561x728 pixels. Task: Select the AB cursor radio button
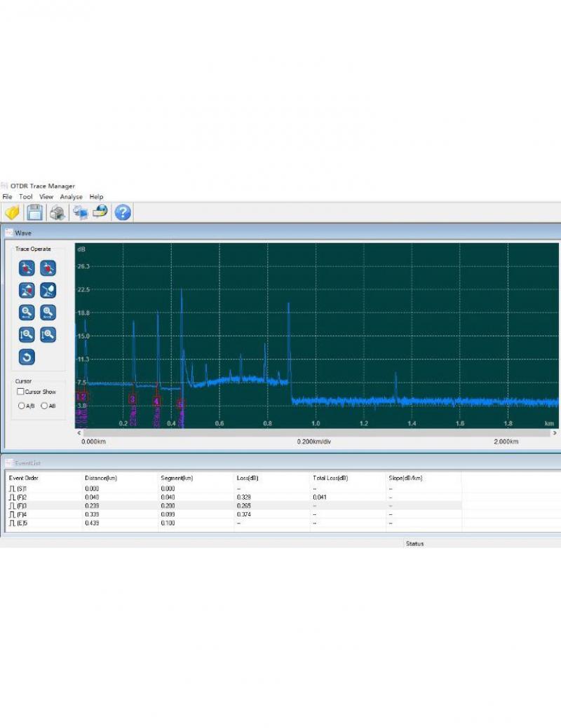(44, 406)
